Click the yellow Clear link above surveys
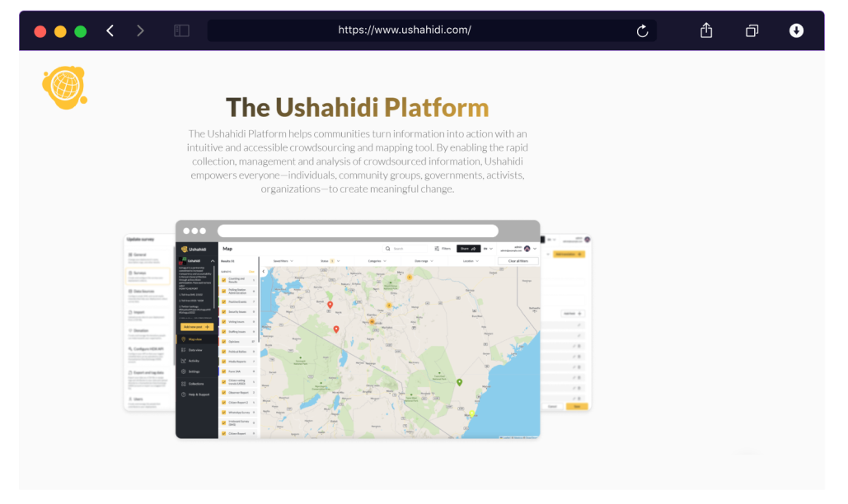848x504 pixels. tap(251, 271)
